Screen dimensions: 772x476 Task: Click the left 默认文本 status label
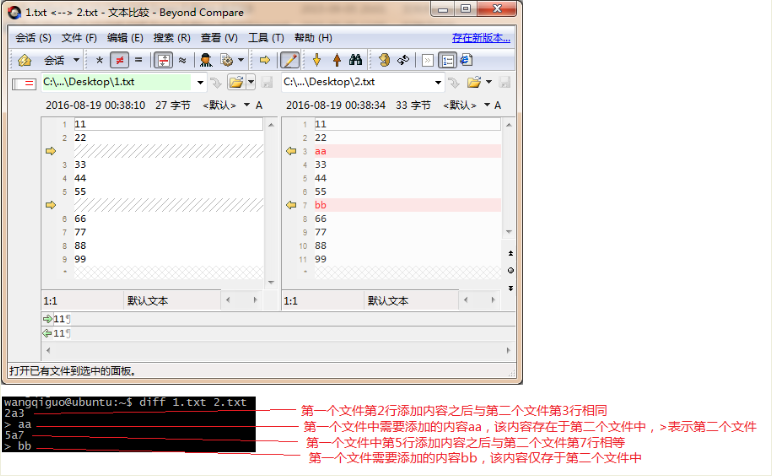coord(148,301)
